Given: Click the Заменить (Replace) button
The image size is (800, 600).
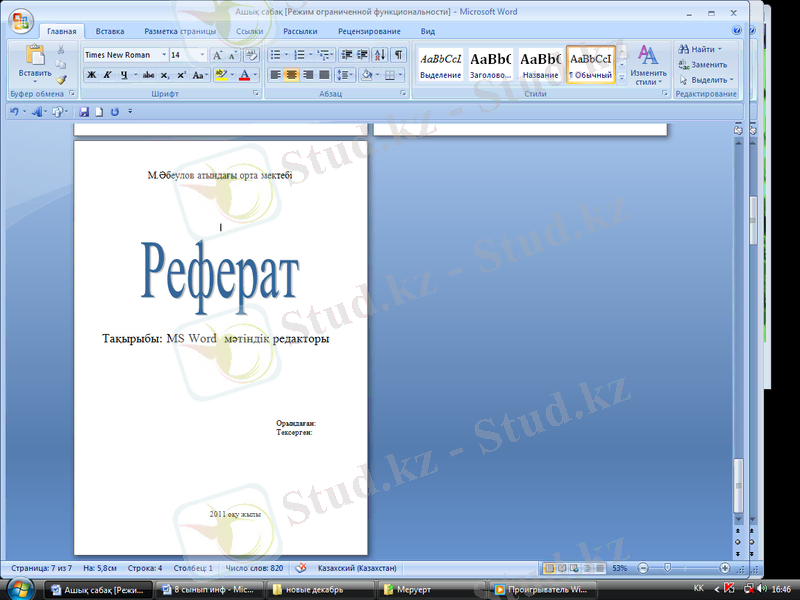Looking at the screenshot, I should (x=702, y=64).
